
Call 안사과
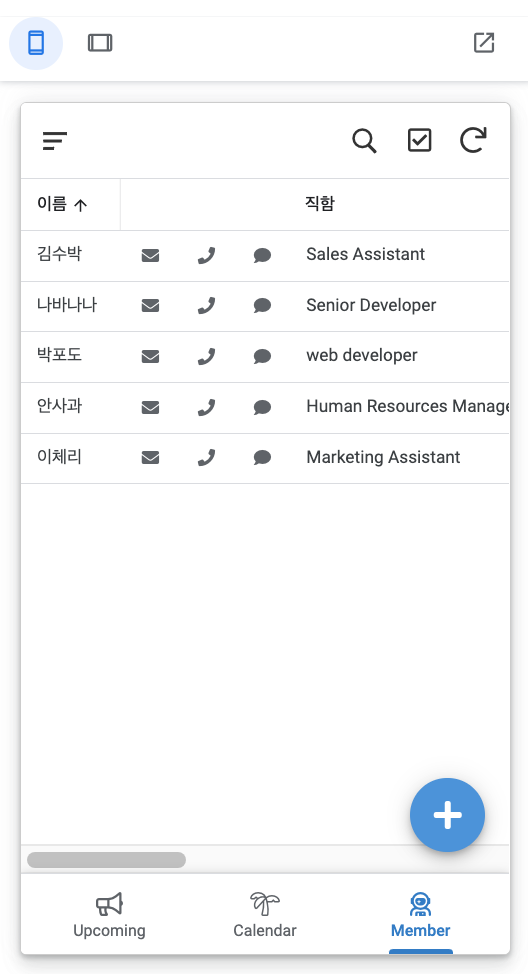point(206,407)
